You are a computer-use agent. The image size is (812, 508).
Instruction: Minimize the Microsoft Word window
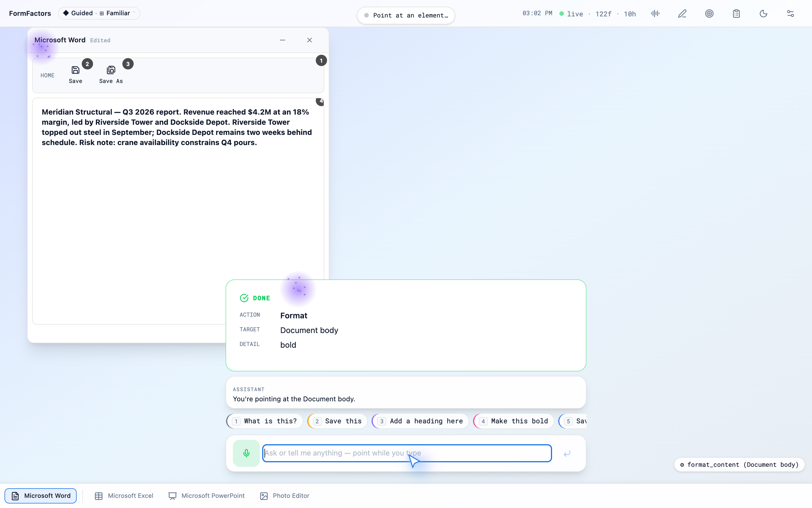(x=283, y=40)
